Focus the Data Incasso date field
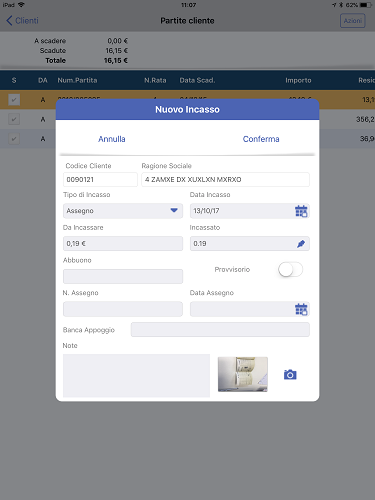The image size is (375, 500). click(250, 211)
